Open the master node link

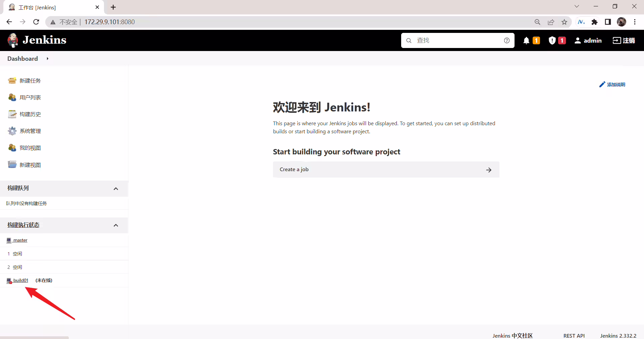[x=20, y=240]
